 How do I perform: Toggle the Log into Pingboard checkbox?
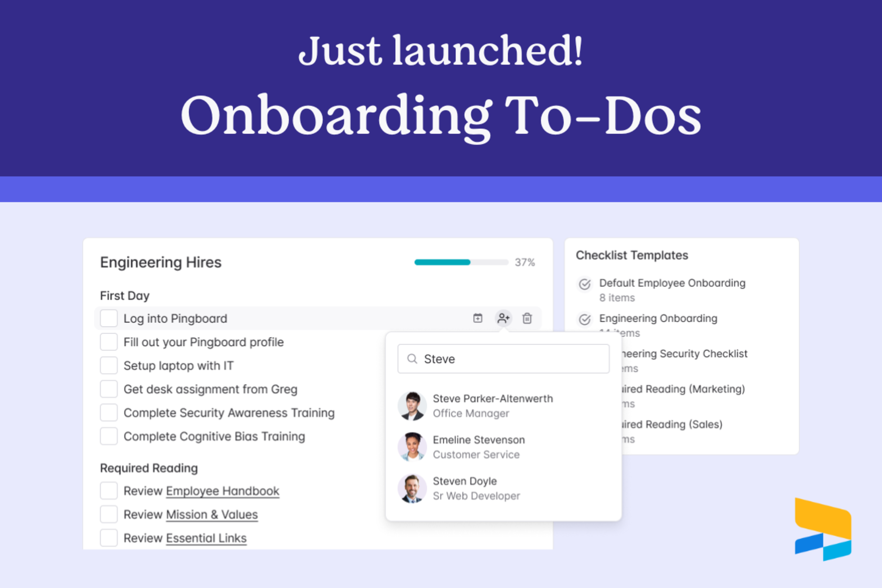[107, 318]
